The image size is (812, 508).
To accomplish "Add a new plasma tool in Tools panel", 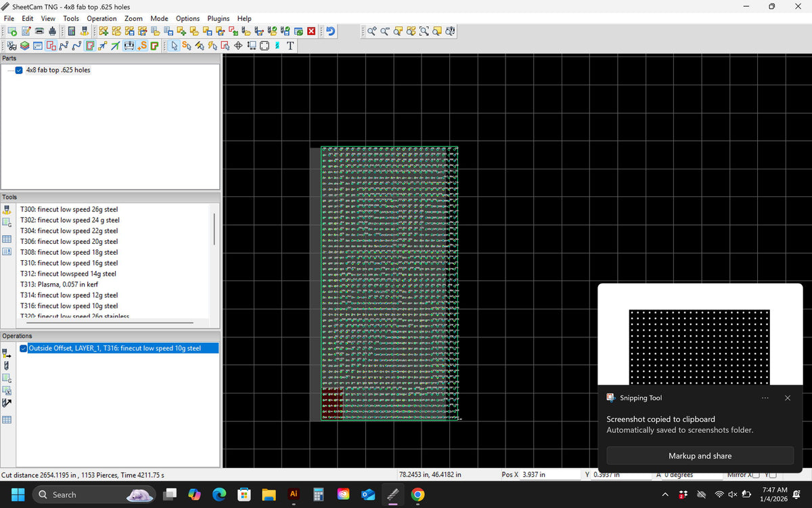I will tap(7, 210).
